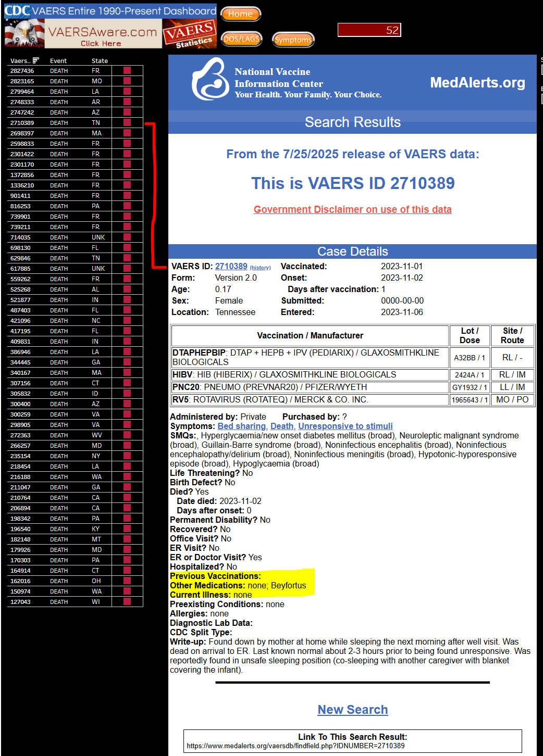Click the red square for row 1372856
The image size is (543, 756).
point(127,174)
